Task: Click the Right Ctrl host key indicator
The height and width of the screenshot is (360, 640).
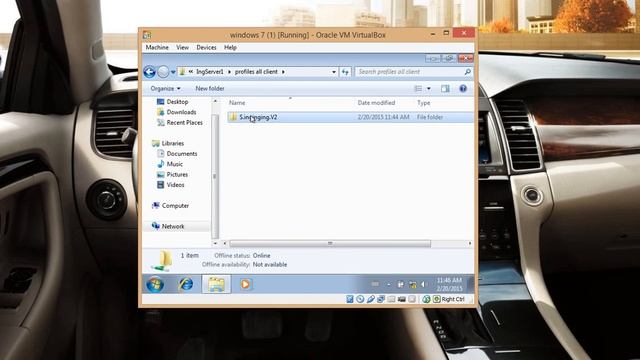Action: 453,299
